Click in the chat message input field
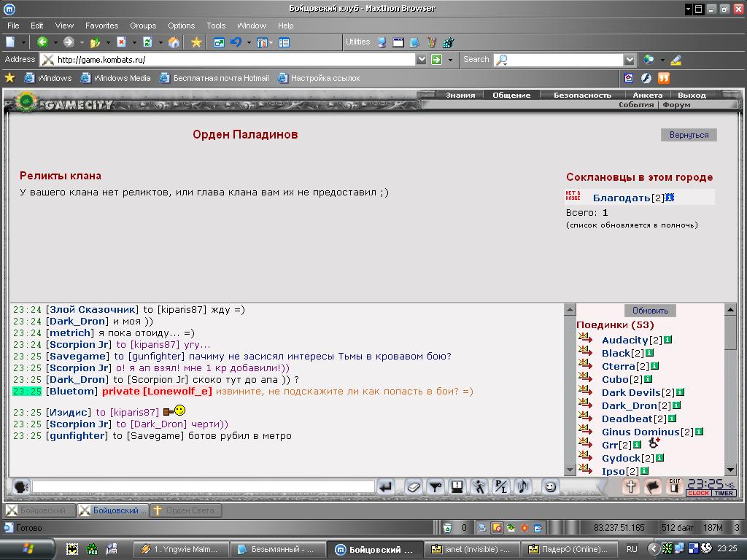Viewport: 747px width, 560px height. (x=204, y=486)
